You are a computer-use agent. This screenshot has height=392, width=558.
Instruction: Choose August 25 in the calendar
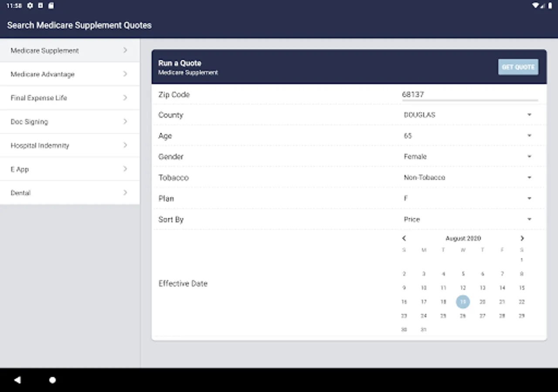pos(443,316)
